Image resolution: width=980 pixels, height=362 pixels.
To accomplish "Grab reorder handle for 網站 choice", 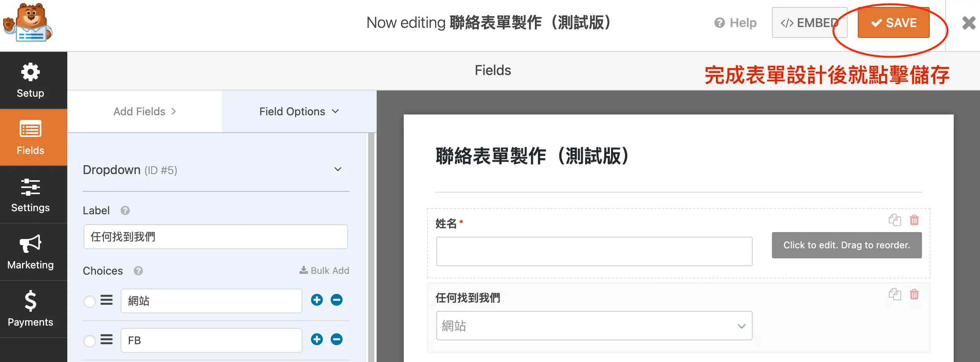I will pos(106,300).
